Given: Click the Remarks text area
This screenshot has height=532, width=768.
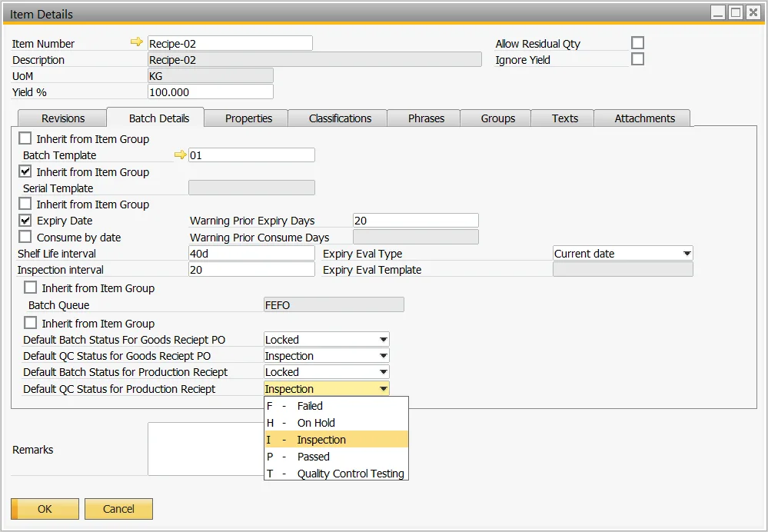Looking at the screenshot, I should pyautogui.click(x=206, y=449).
